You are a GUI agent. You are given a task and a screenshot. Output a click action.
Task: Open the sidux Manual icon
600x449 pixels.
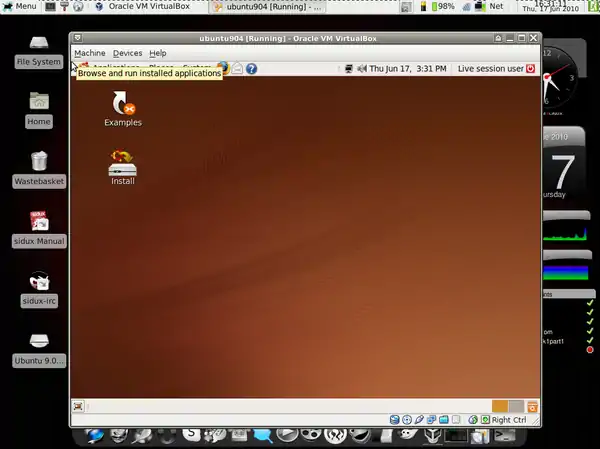click(38, 223)
